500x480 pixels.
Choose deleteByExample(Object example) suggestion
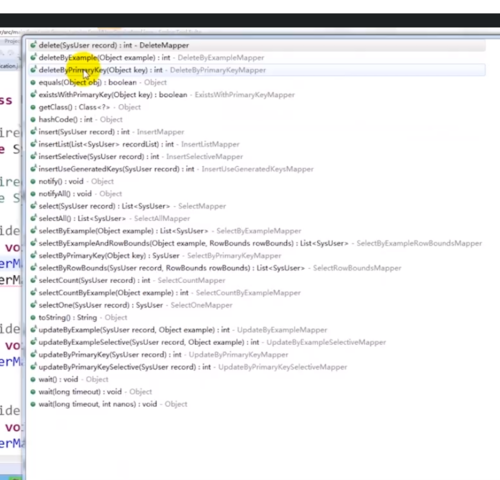click(257, 58)
